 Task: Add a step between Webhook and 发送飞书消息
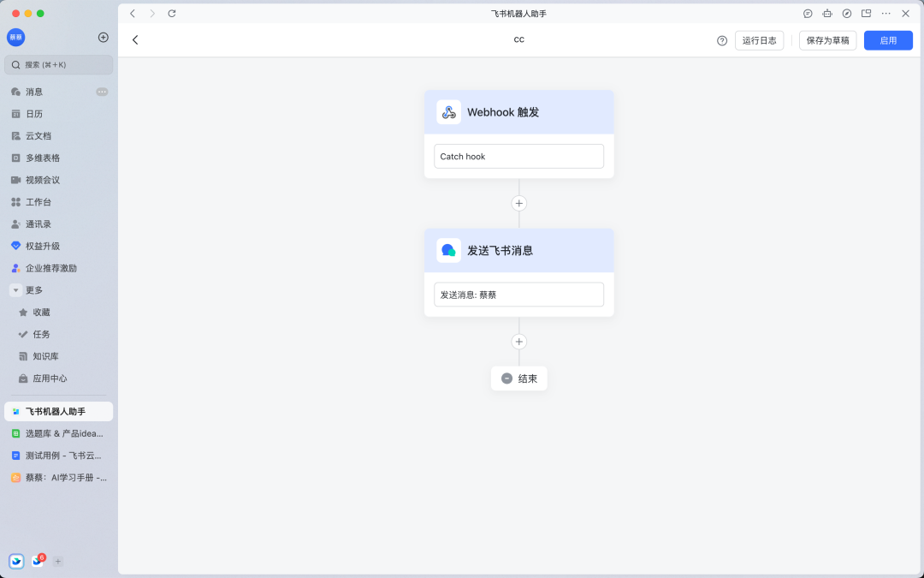point(518,204)
